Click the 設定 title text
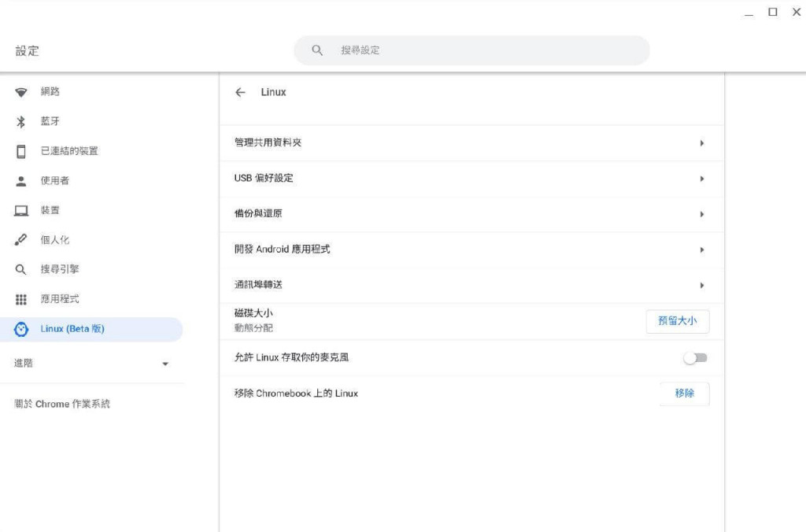This screenshot has height=532, width=806. [28, 51]
